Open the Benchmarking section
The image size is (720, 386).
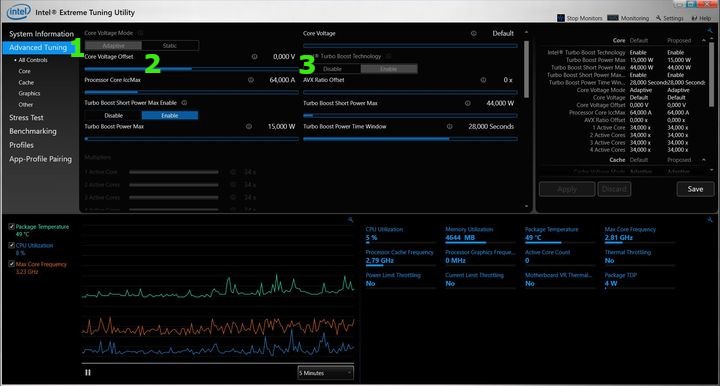pyautogui.click(x=33, y=131)
